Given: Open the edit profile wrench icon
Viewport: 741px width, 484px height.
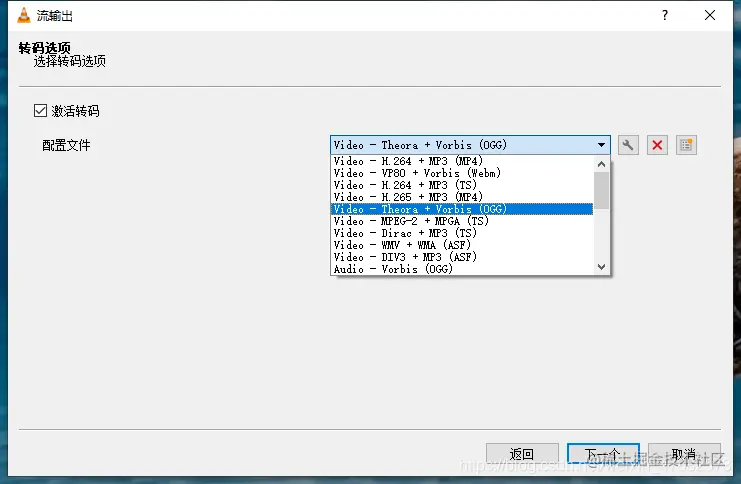Looking at the screenshot, I should click(x=628, y=145).
